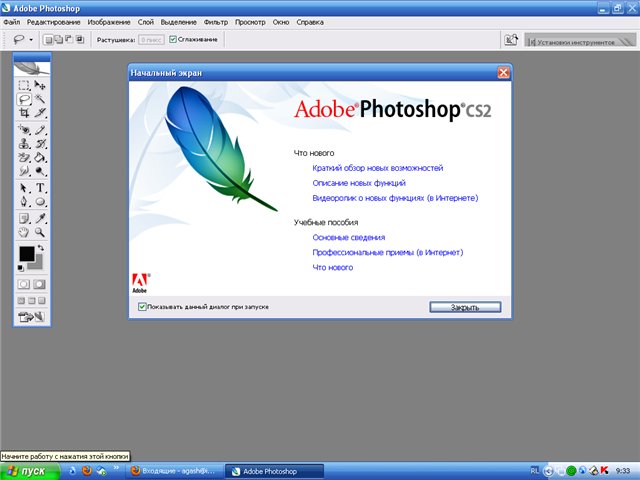Toggle the Сглаживание checkbox
The width and height of the screenshot is (640, 480).
point(173,40)
